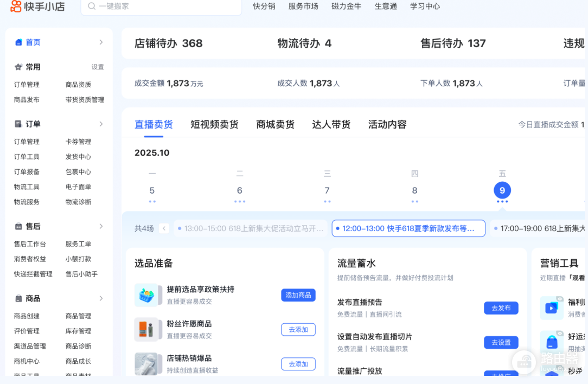Open 订单报备 in sidebar
588x384 pixels.
pyautogui.click(x=27, y=172)
